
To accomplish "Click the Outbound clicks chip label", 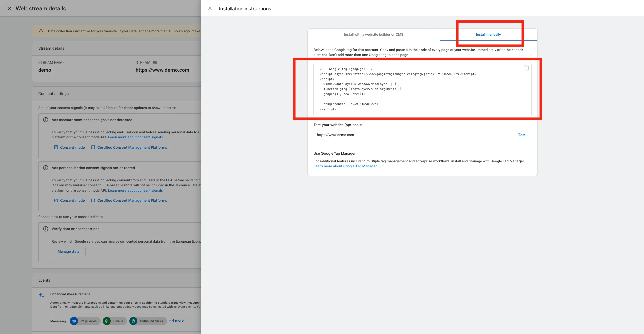I will (151, 321).
